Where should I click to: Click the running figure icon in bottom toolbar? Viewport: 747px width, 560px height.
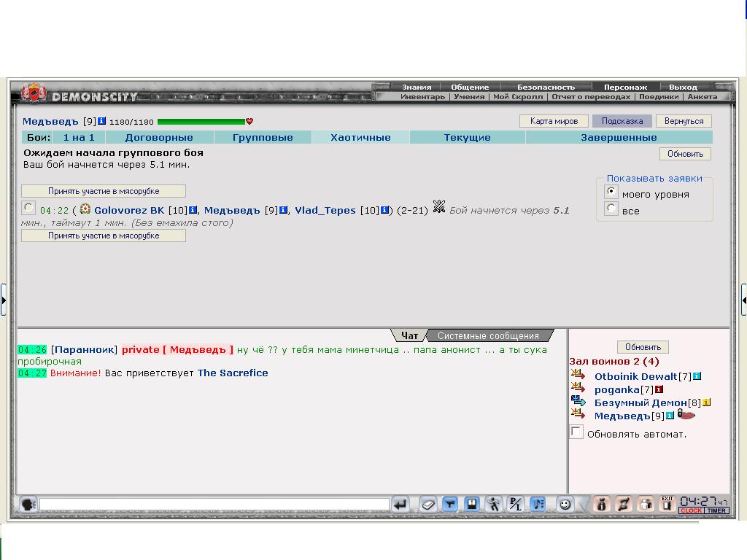[x=494, y=504]
